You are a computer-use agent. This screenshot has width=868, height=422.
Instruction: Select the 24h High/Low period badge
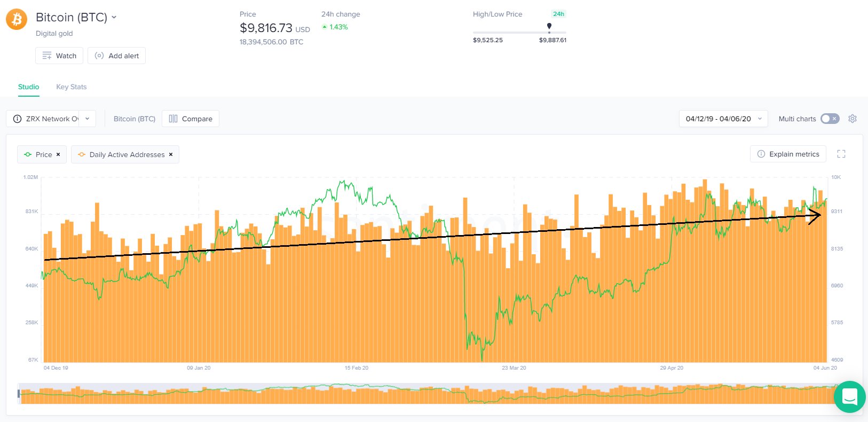tap(558, 14)
